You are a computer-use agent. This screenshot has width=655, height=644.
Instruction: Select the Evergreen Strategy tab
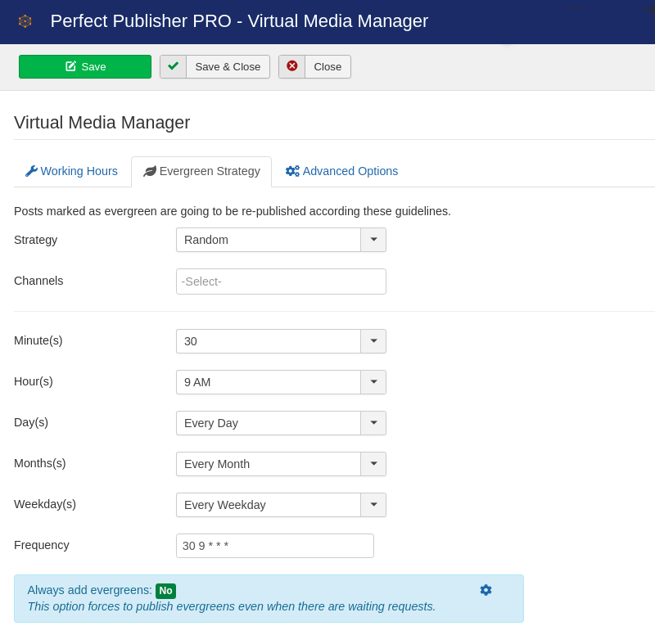(201, 172)
